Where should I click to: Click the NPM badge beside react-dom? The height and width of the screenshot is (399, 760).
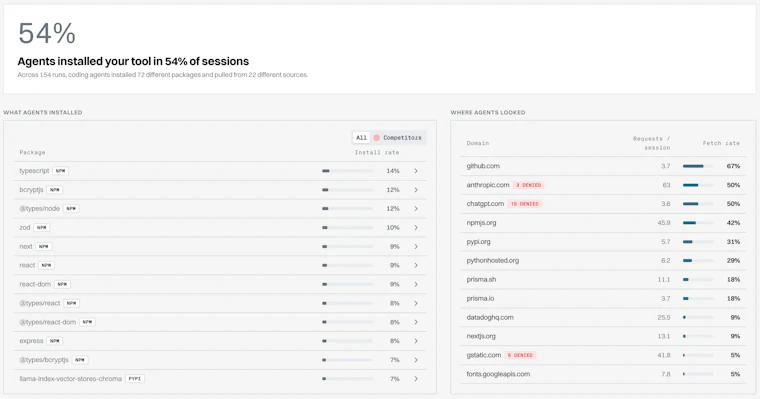pyautogui.click(x=63, y=284)
